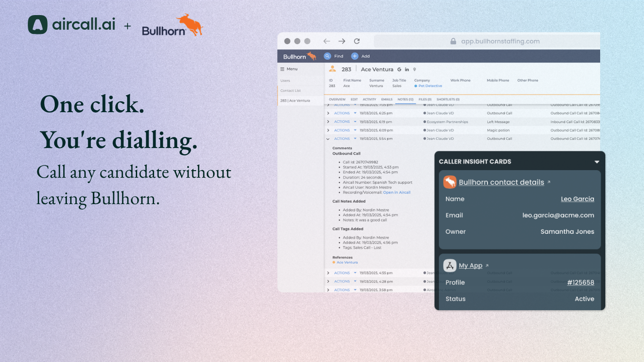Select Contact List in the sidebar

[290, 90]
